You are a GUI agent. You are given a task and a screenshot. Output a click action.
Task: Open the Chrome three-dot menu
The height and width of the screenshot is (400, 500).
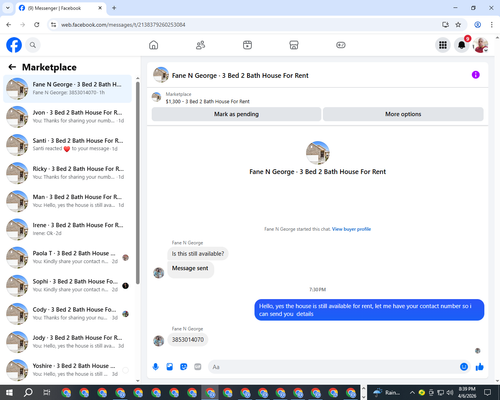[492, 25]
